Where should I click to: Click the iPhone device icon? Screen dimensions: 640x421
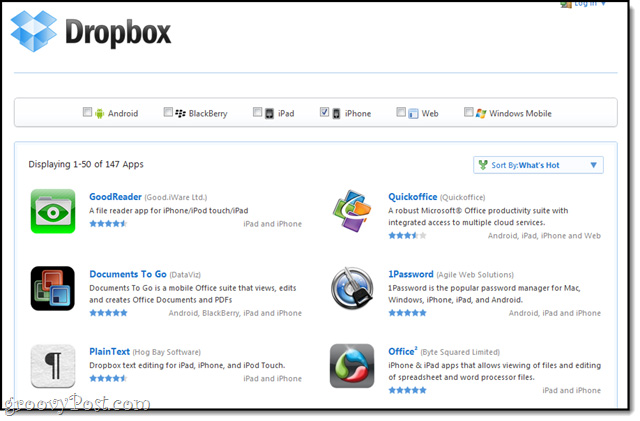(336, 114)
